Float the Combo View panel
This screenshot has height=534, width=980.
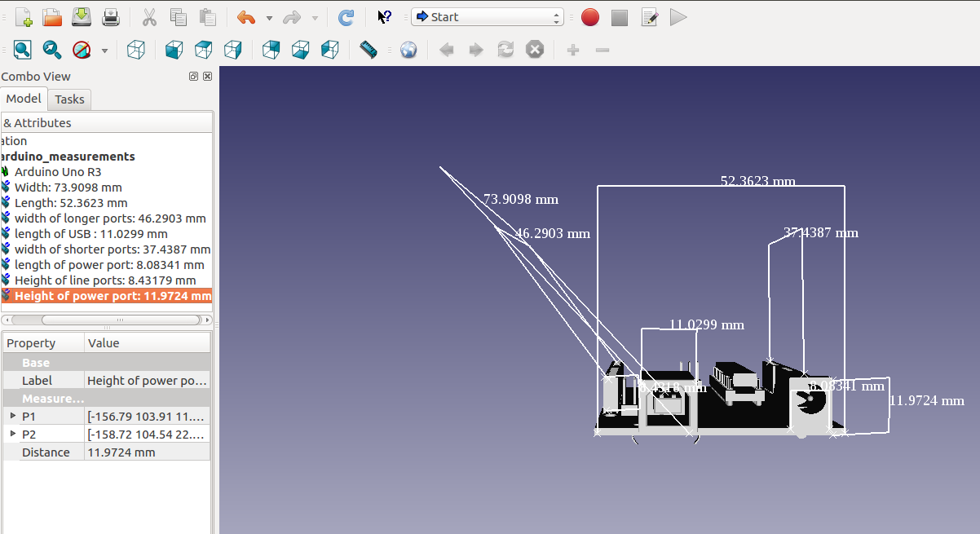click(x=194, y=76)
